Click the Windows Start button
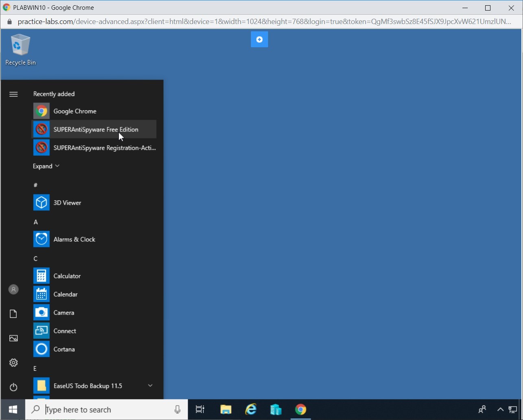 click(13, 409)
